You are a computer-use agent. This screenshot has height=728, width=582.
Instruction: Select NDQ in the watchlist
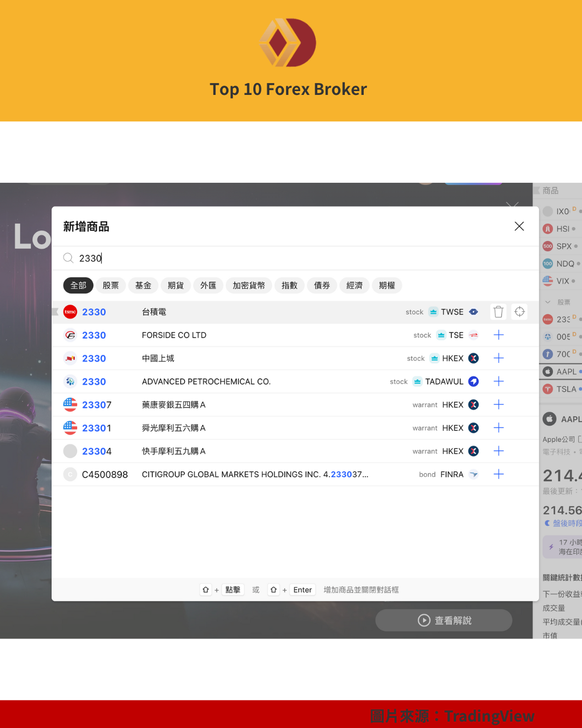click(x=560, y=264)
